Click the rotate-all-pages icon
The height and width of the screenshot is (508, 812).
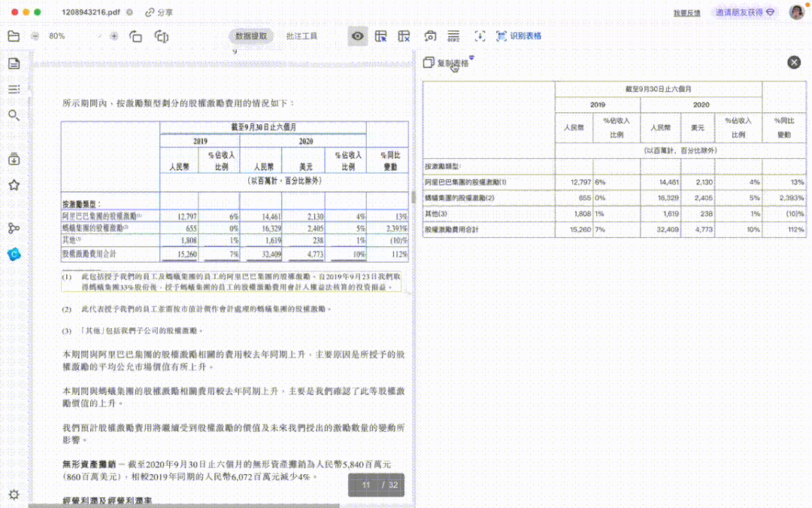click(x=162, y=36)
